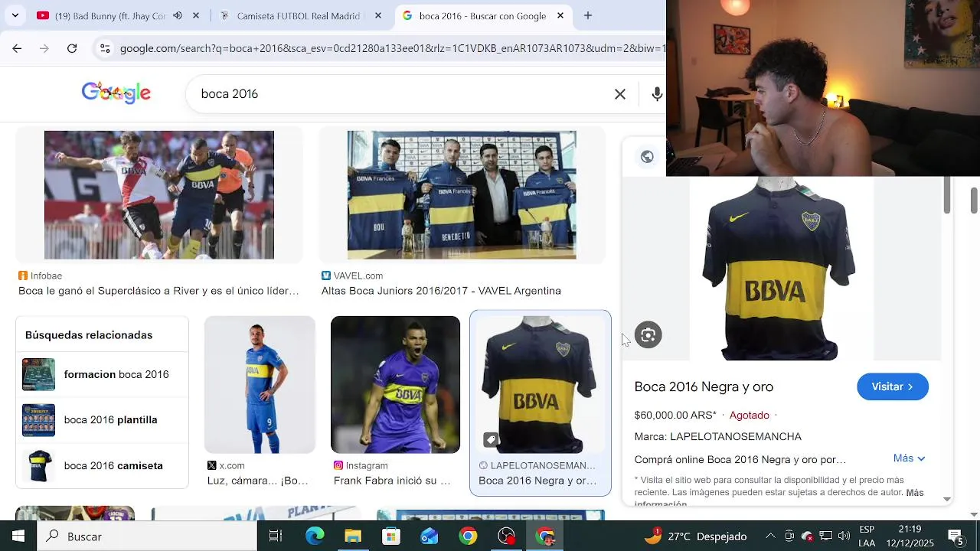Open Microsoft Store from the taskbar

(391, 536)
